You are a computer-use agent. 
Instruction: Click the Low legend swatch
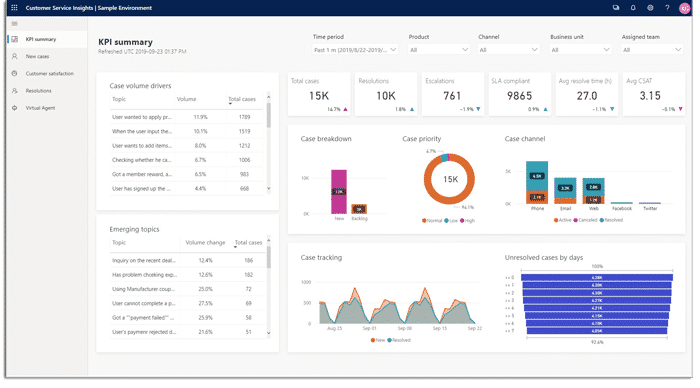click(x=446, y=221)
